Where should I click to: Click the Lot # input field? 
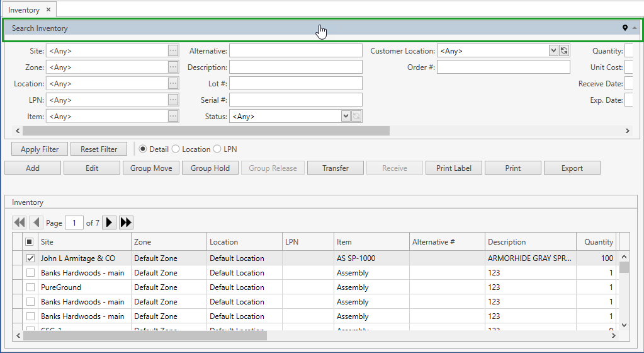coord(296,84)
